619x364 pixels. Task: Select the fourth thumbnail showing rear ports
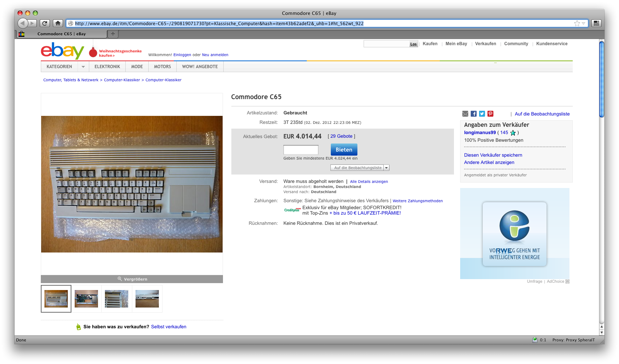[x=147, y=299]
